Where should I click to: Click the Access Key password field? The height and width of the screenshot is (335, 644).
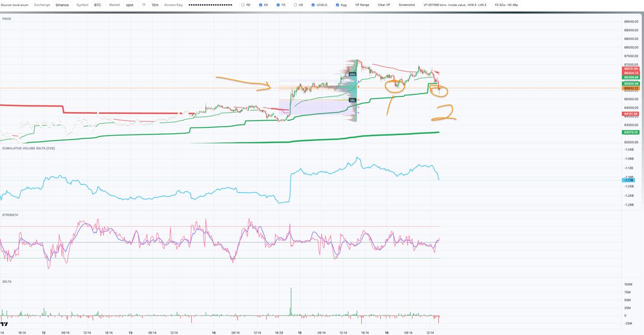[x=210, y=5]
